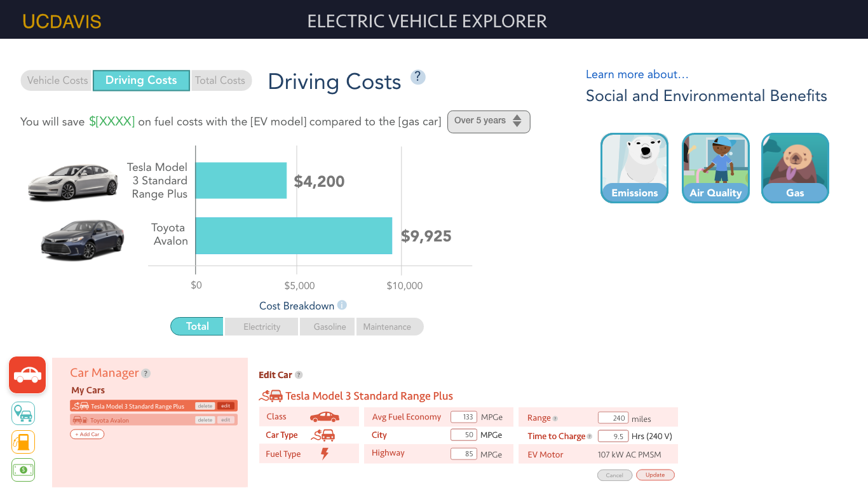Image resolution: width=868 pixels, height=488 pixels.
Task: Click the Fuel Type lightning bolt icon
Action: pos(325,454)
